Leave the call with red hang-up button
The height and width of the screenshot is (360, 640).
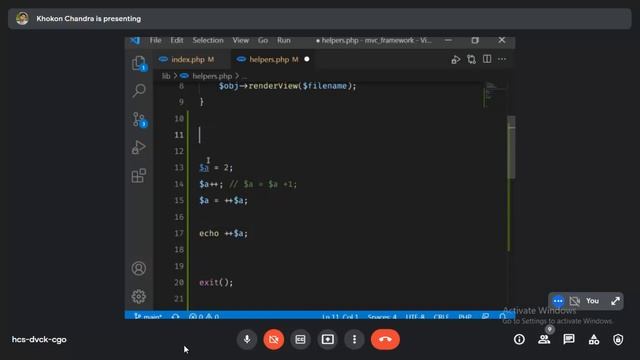pyautogui.click(x=385, y=339)
